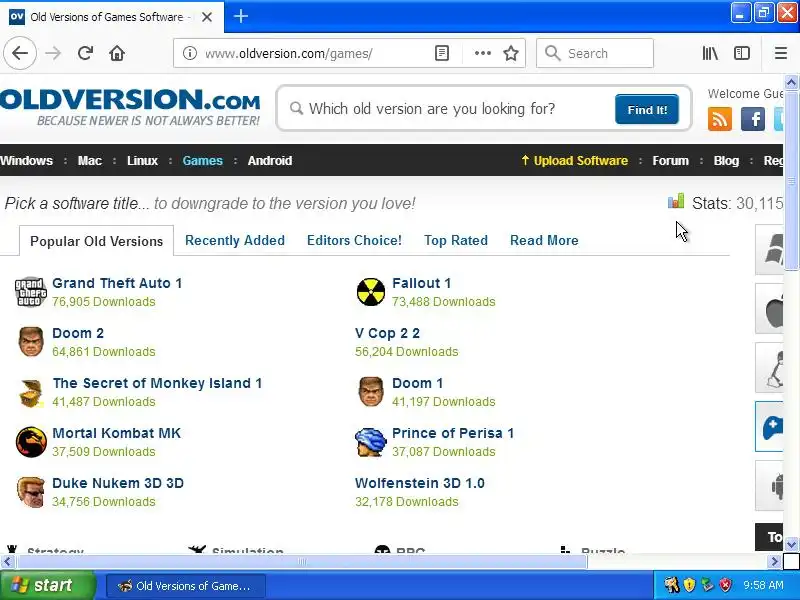Switch to Recently Added tab
This screenshot has height=600, width=800.
(x=235, y=240)
